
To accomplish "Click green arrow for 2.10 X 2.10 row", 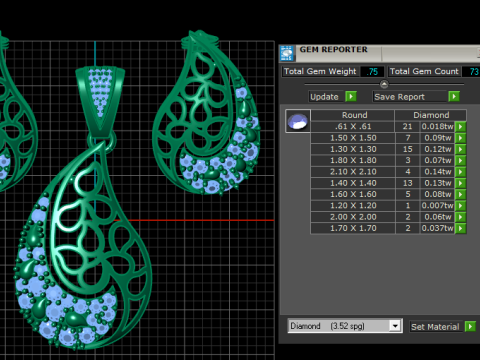I will [x=461, y=172].
